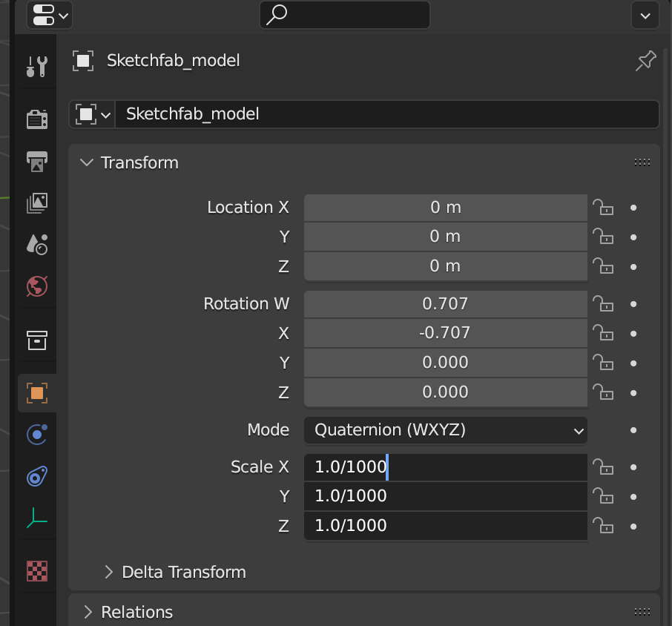Switch to the Collection properties tab
This screenshot has height=626, width=672.
point(36,340)
